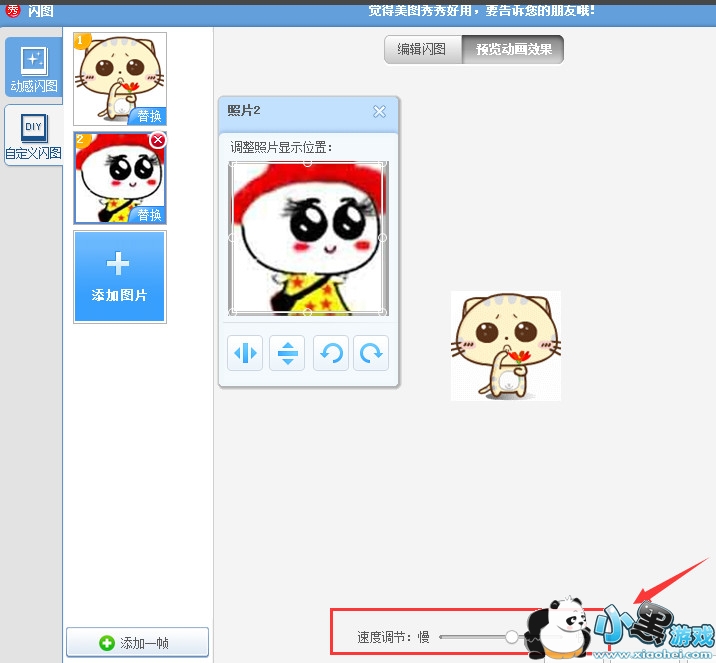Click green plus icon on 添加一帧
Image resolution: width=716 pixels, height=663 pixels.
106,643
